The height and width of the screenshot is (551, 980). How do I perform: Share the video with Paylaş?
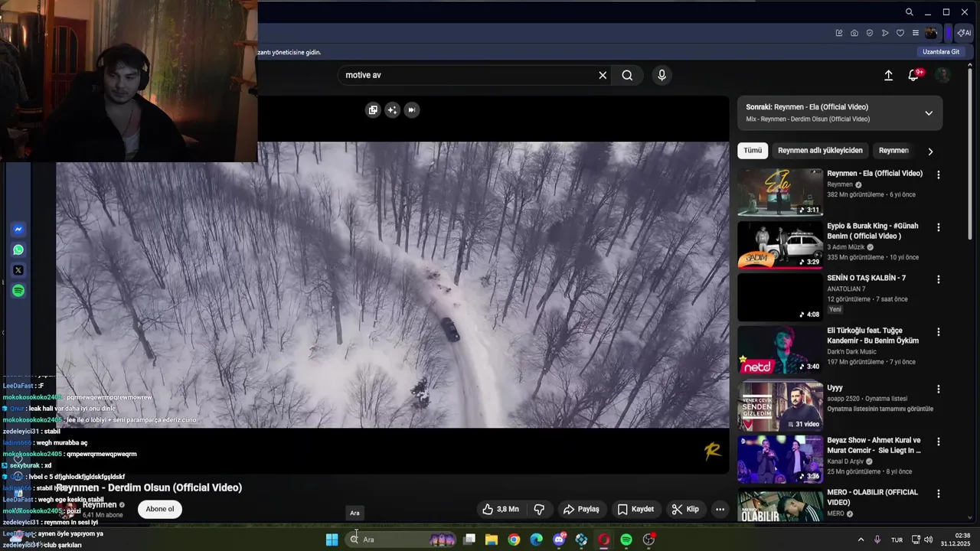pyautogui.click(x=581, y=509)
